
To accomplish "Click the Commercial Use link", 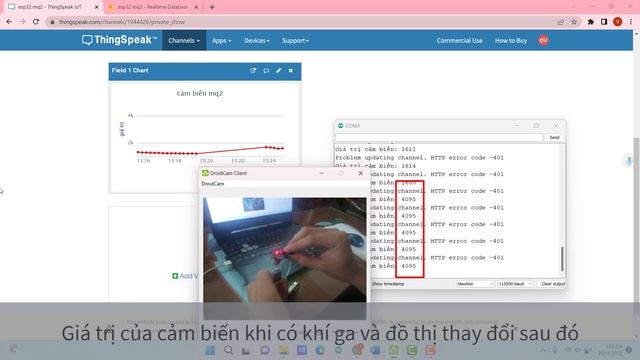I will (x=460, y=40).
